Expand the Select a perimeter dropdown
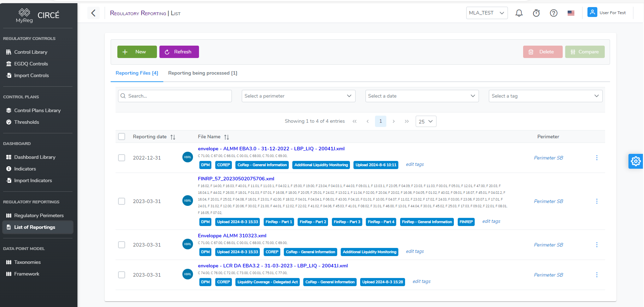 [298, 96]
